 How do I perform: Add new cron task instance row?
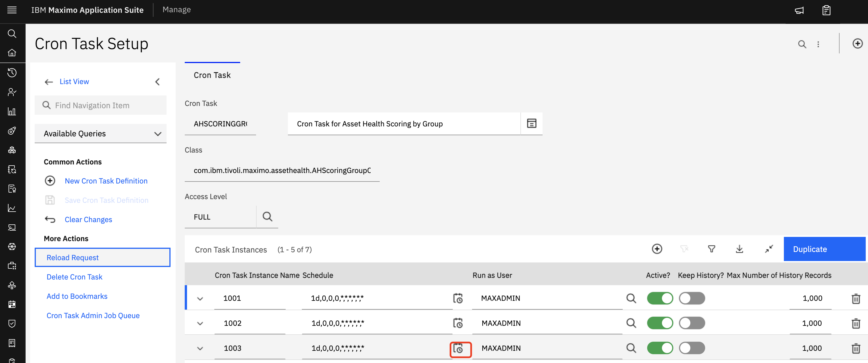point(657,249)
